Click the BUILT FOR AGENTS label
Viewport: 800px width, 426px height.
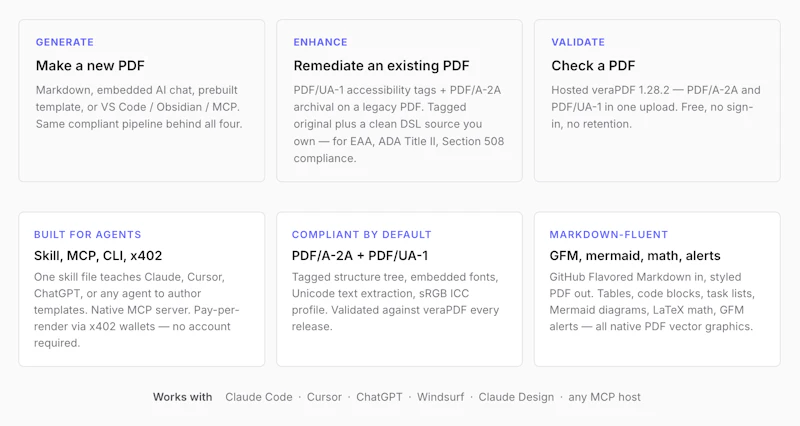pyautogui.click(x=88, y=235)
